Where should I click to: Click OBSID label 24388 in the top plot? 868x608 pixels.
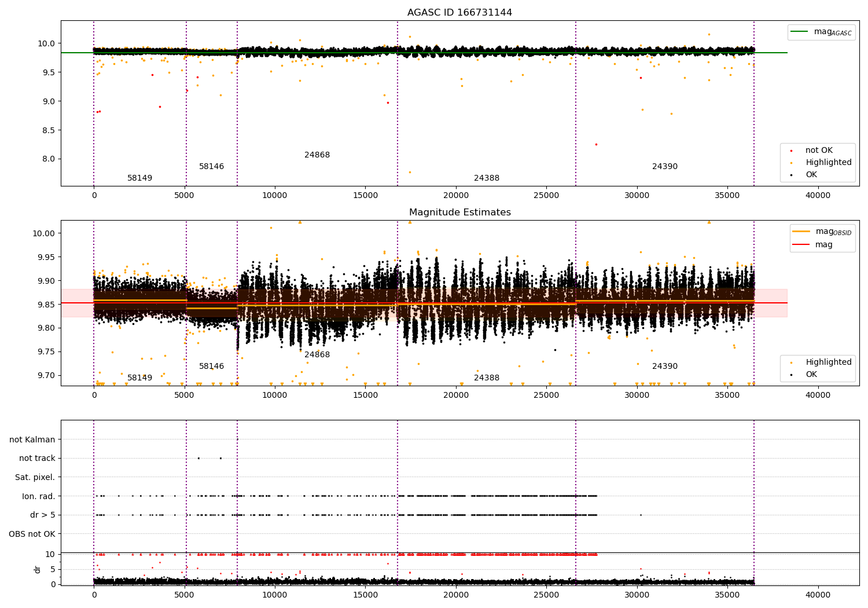click(487, 178)
